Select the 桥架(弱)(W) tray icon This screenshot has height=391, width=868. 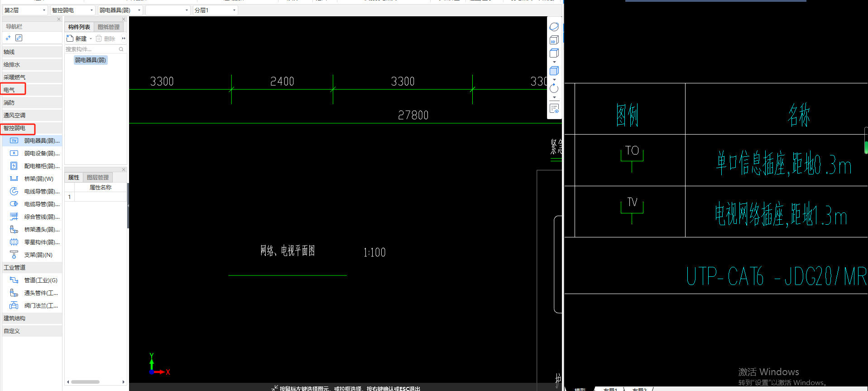click(x=14, y=179)
